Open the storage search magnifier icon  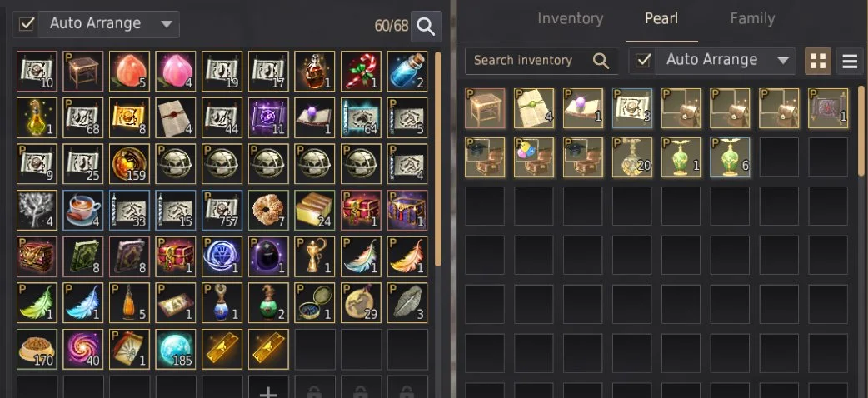(x=426, y=26)
